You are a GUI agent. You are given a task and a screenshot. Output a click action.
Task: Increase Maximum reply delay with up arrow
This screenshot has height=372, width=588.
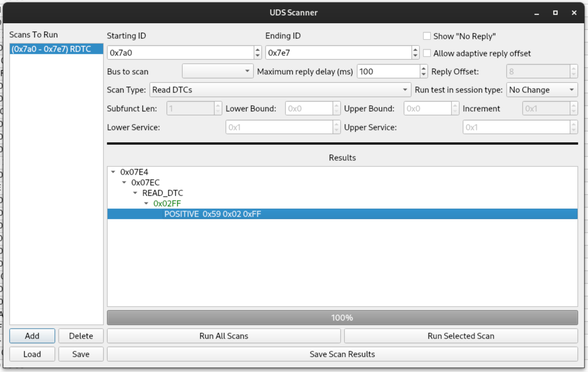tap(424, 68)
